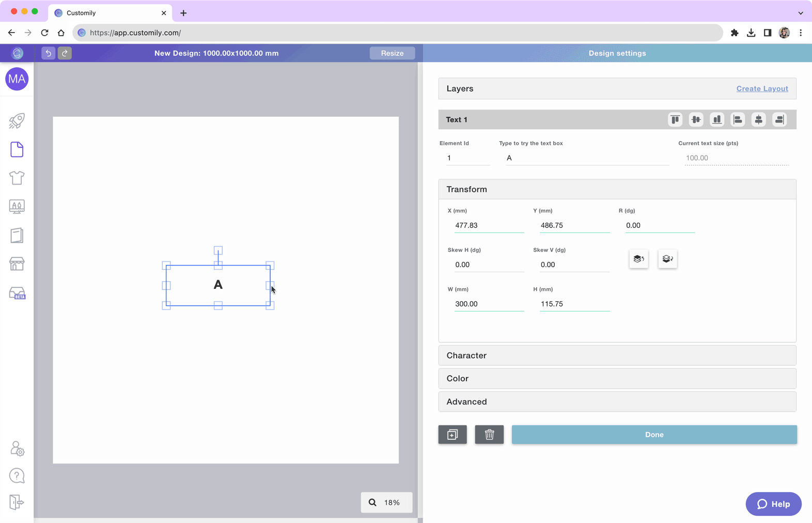Viewport: 812px width, 523px height.
Task: Click the undo arrow button
Action: tap(48, 53)
